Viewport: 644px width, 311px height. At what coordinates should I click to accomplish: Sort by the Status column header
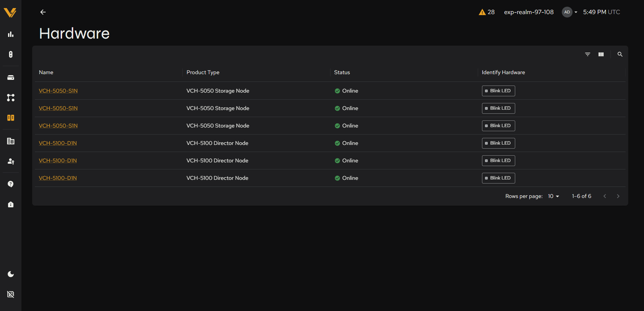tap(342, 72)
